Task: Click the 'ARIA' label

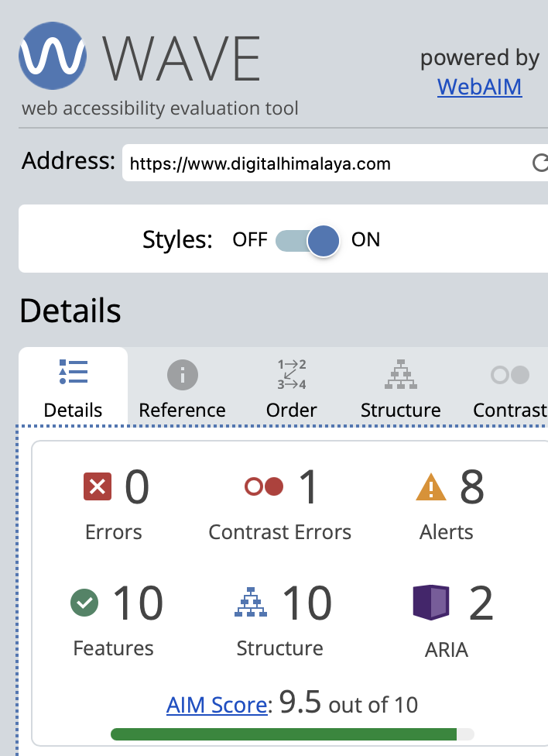Action: tap(447, 650)
